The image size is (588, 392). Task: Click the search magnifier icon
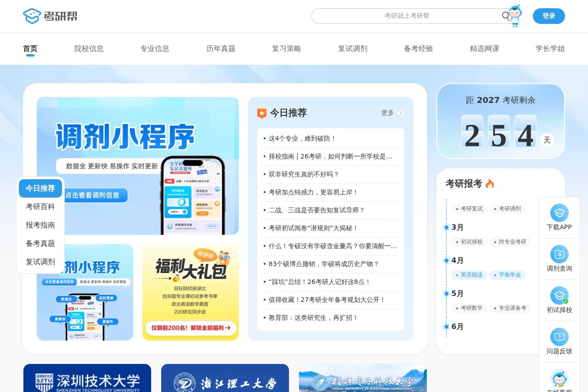(506, 16)
